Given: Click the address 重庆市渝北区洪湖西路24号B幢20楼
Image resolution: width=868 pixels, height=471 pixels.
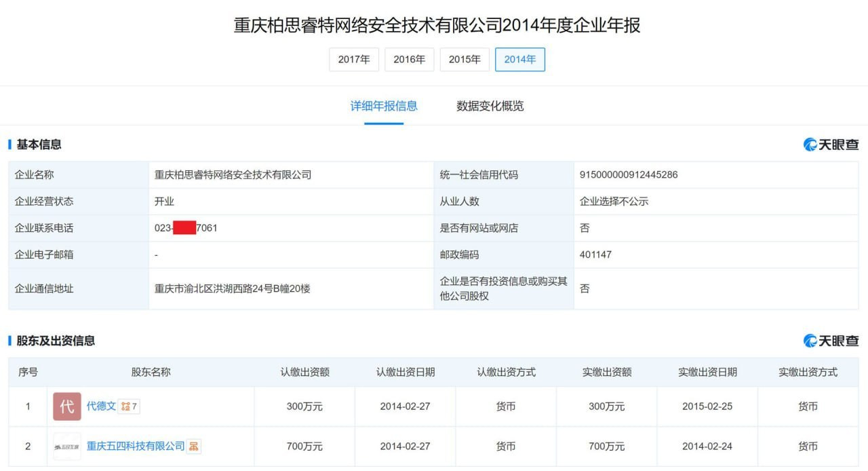Looking at the screenshot, I should [233, 288].
